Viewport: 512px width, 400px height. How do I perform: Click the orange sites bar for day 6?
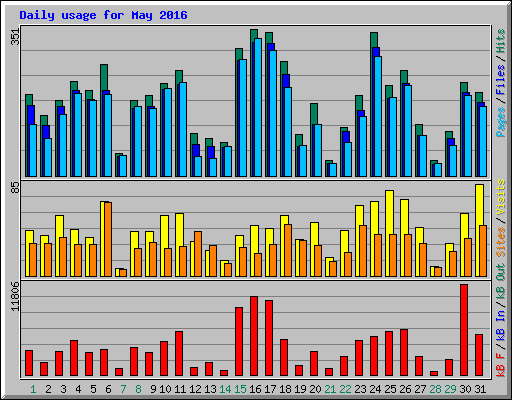click(x=108, y=239)
